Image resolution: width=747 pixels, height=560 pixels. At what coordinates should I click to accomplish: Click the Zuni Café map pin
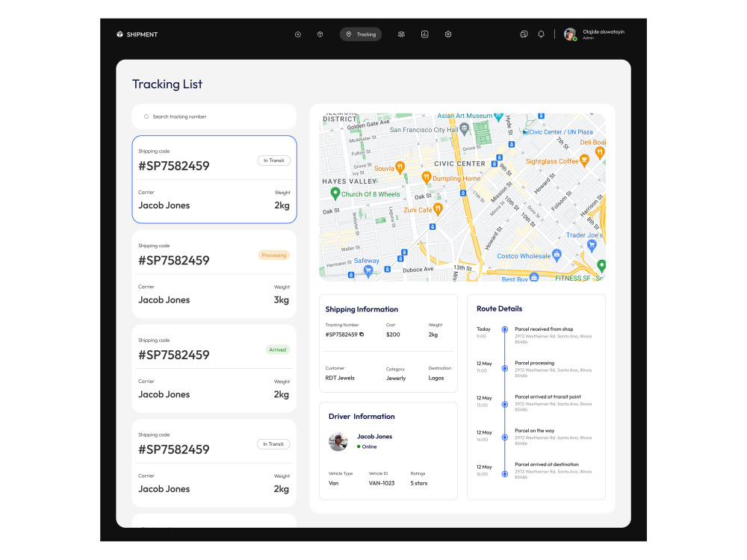pyautogui.click(x=438, y=208)
